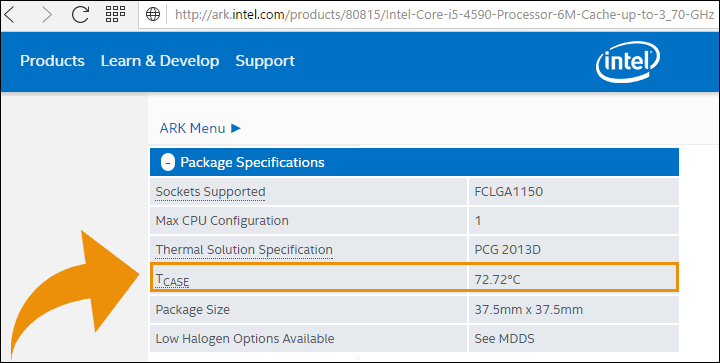Open the Products menu

pos(52,61)
